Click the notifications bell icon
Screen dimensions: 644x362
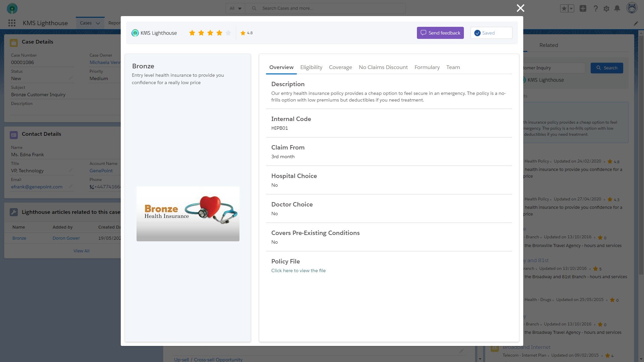click(617, 8)
